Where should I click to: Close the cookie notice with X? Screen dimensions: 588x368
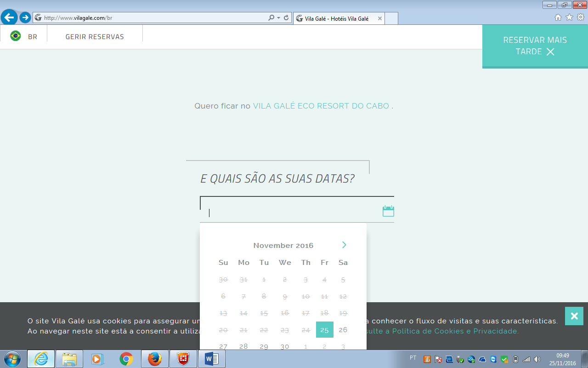[x=574, y=316]
